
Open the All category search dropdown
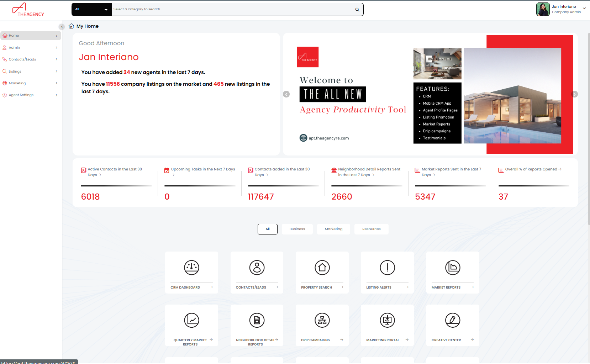[92, 10]
